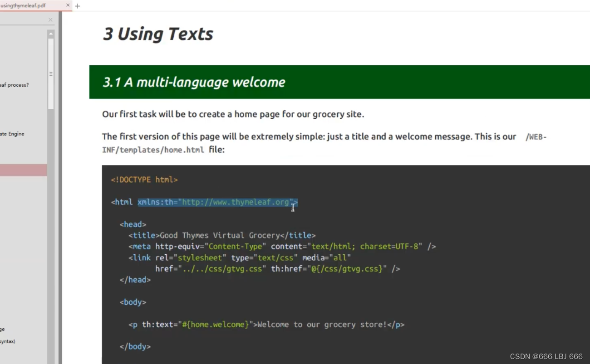Click 'Our first task will be' sentence
The width and height of the screenshot is (590, 364).
click(233, 114)
